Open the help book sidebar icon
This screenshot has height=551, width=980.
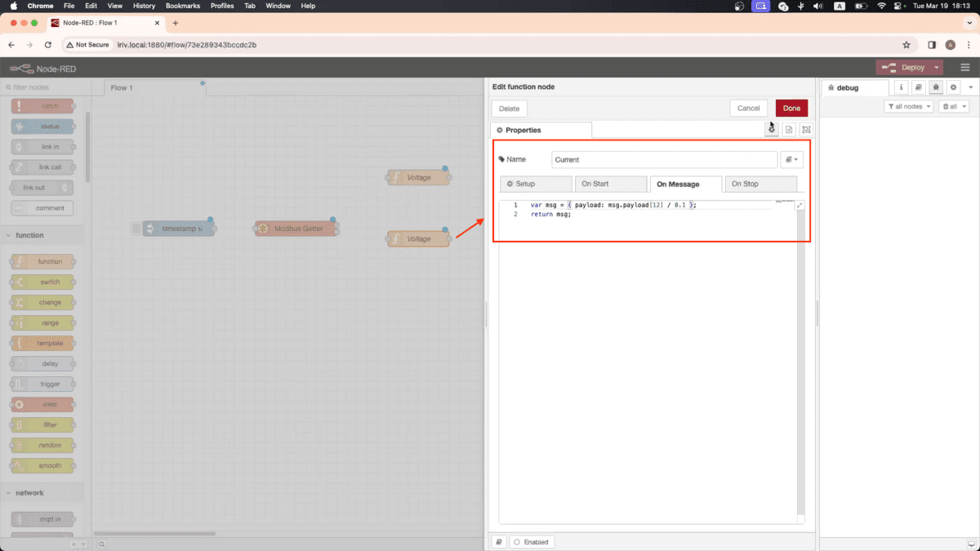(x=919, y=87)
